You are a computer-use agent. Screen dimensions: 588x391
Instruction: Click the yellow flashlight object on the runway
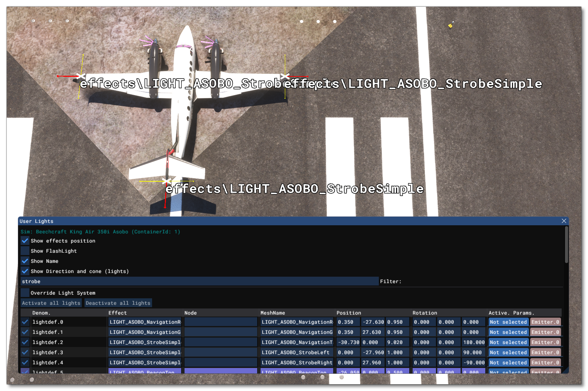(450, 25)
